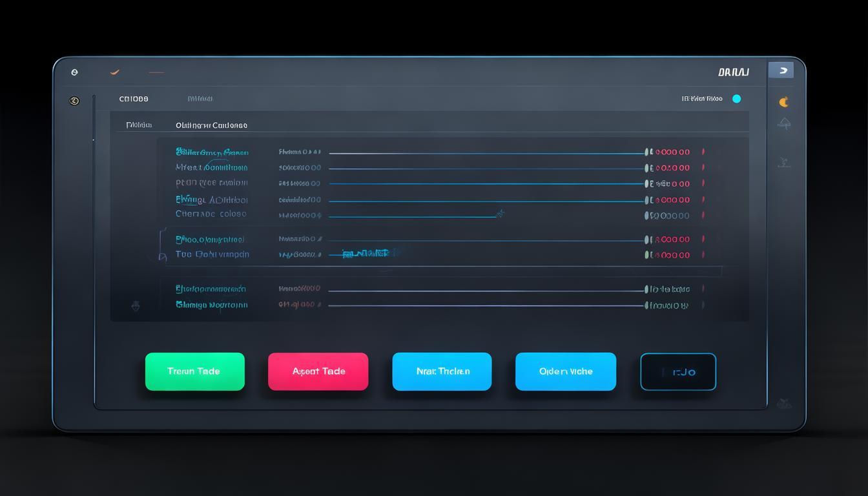The image size is (868, 496).
Task: Toggle the marker on the bottom row
Action: pyautogui.click(x=703, y=305)
